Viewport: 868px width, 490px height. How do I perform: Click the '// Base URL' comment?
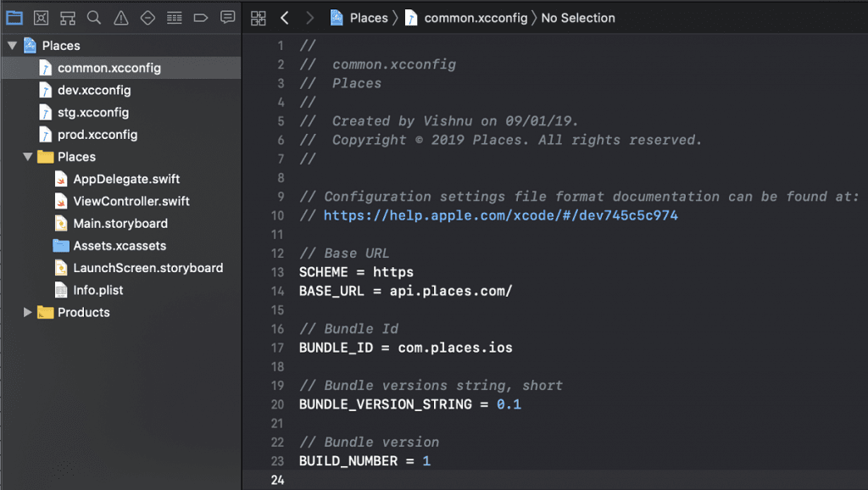(344, 253)
